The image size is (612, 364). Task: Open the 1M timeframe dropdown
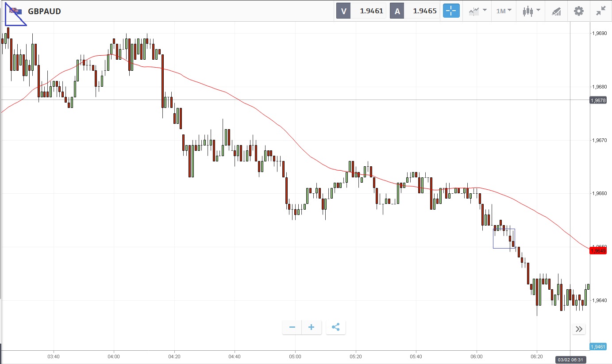pyautogui.click(x=504, y=11)
